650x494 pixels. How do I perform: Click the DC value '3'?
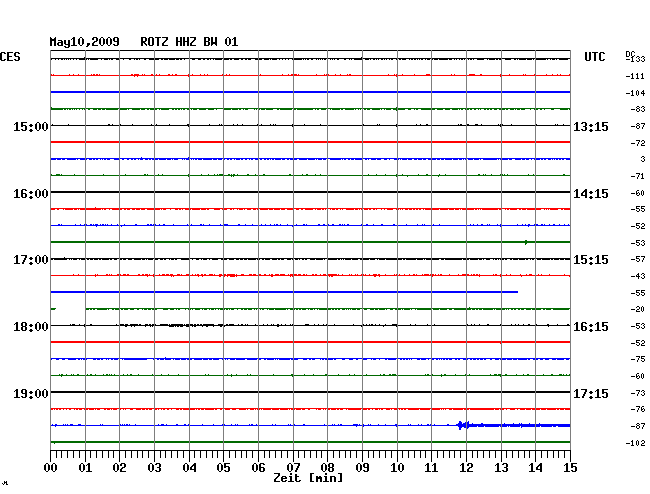tap(643, 159)
